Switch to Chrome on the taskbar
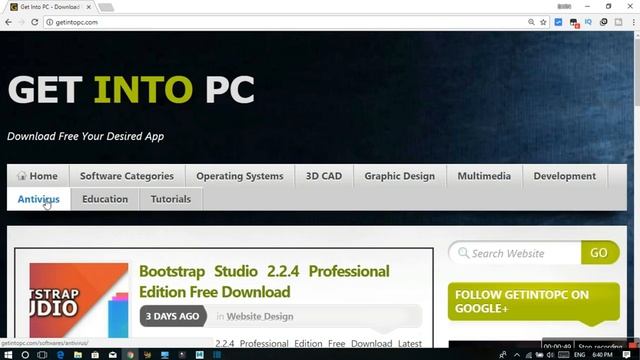 coord(130,355)
